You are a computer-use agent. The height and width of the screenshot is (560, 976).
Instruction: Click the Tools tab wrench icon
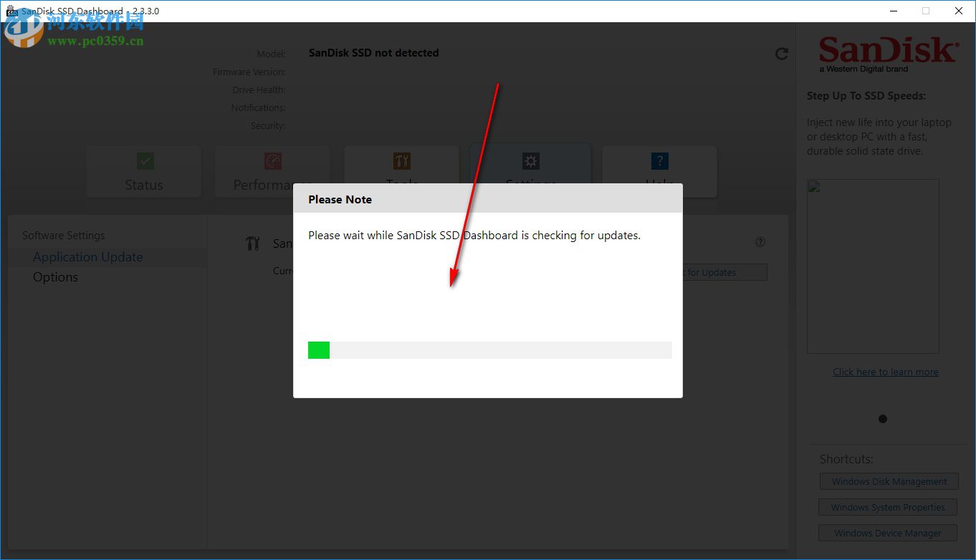coord(401,160)
